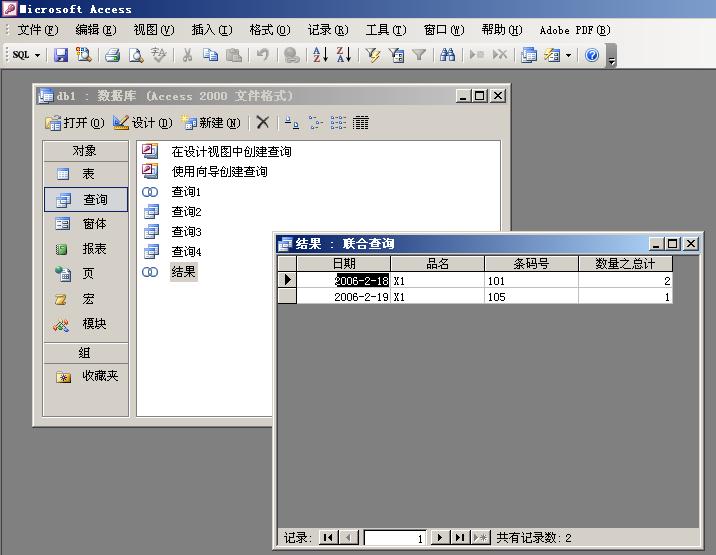Click 打开 button in db1 window
This screenshot has width=716, height=555.
[75, 123]
